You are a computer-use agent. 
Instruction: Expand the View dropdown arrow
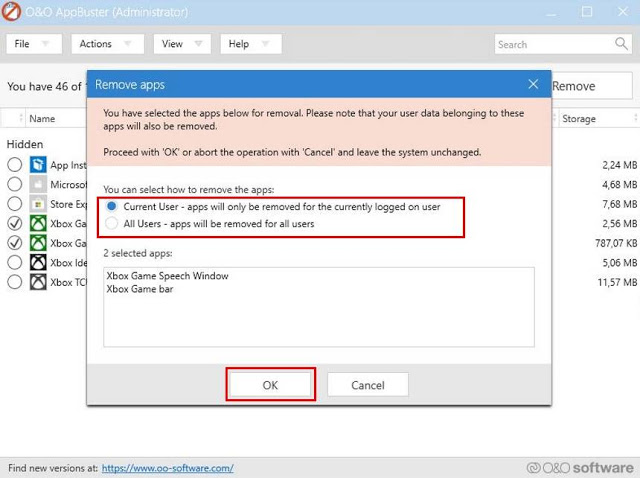(198, 43)
